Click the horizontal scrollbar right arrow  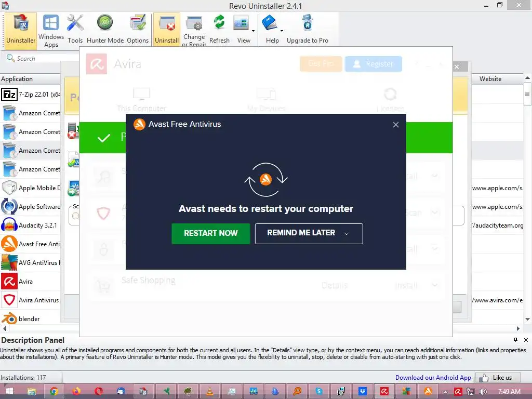point(518,328)
